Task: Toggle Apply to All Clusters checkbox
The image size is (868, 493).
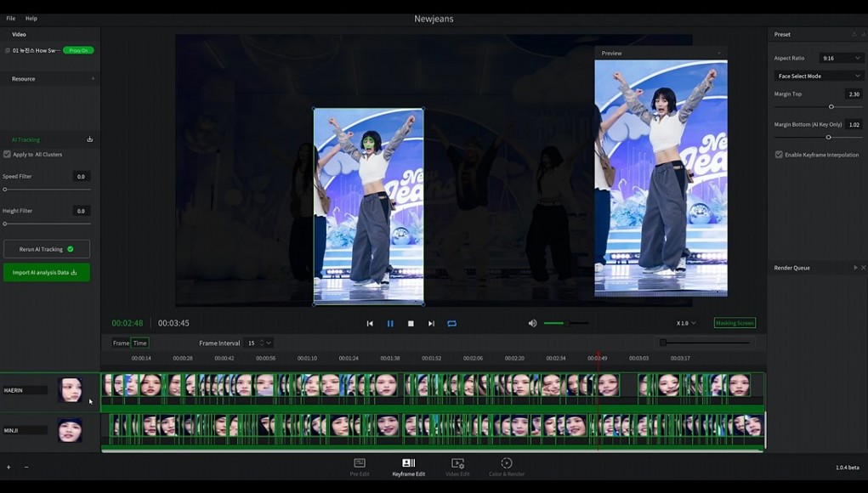Action: click(8, 155)
